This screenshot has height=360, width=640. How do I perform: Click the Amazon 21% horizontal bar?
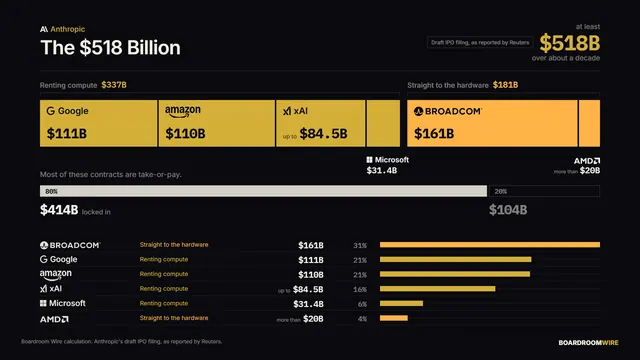coord(455,274)
